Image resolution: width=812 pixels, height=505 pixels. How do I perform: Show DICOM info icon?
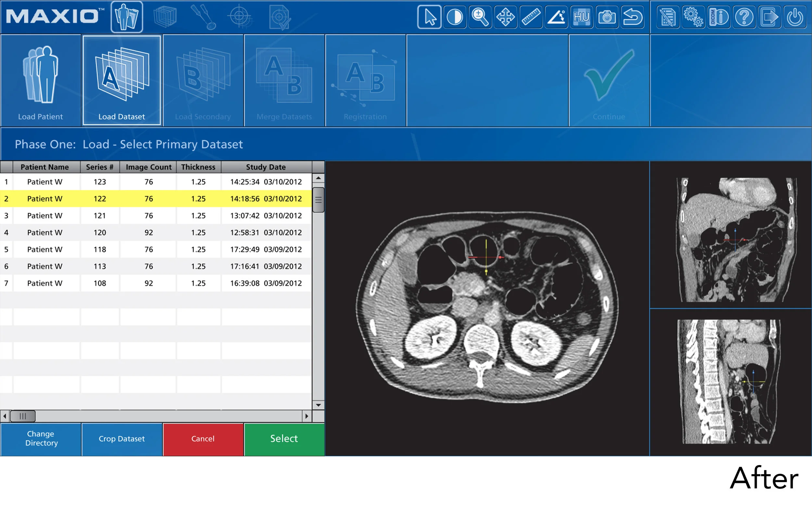(x=718, y=17)
